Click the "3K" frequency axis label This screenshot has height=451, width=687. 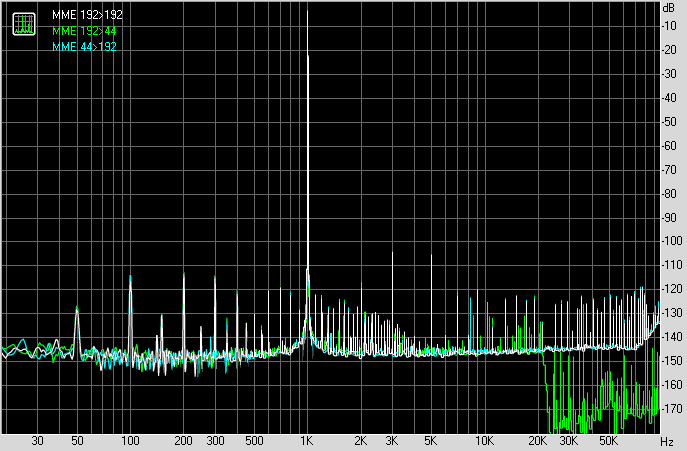pos(391,441)
